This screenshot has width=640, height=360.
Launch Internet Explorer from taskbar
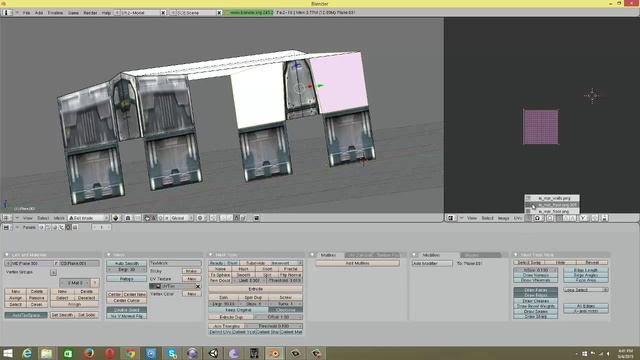27,353
